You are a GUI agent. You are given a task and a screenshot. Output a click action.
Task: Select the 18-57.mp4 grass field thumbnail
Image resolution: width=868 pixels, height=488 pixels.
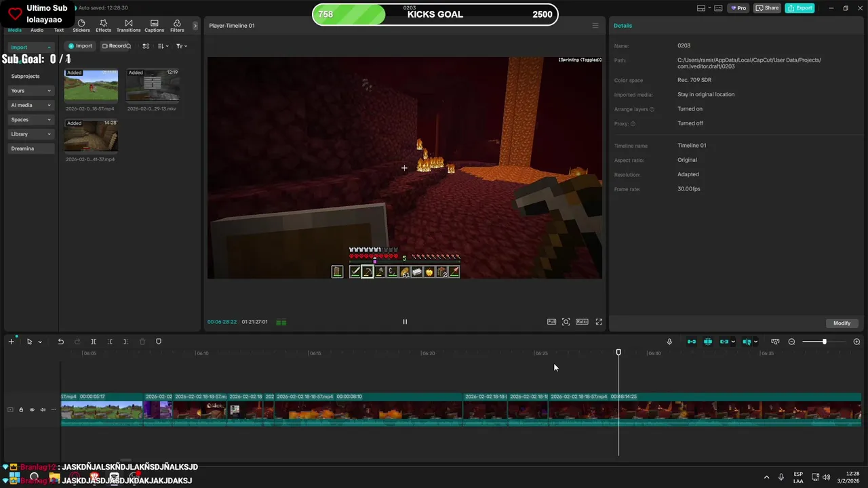click(91, 85)
